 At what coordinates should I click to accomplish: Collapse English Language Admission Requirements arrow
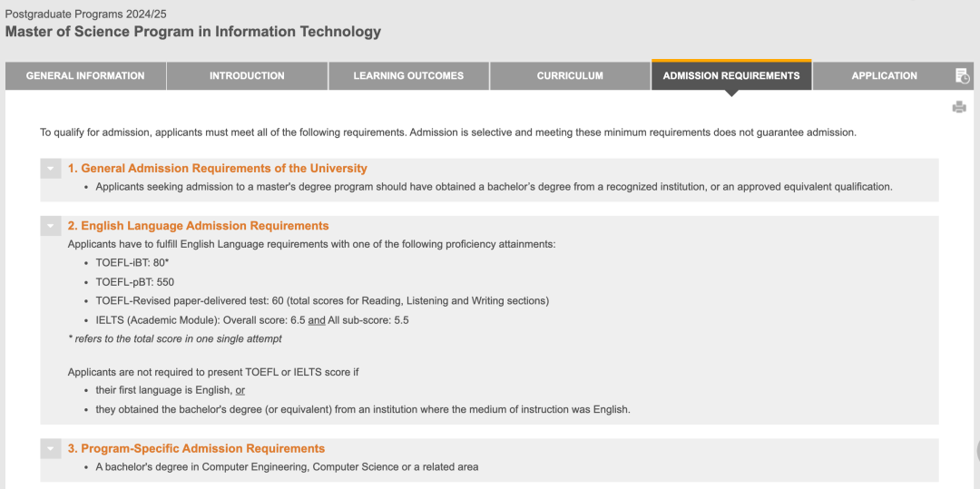(51, 226)
